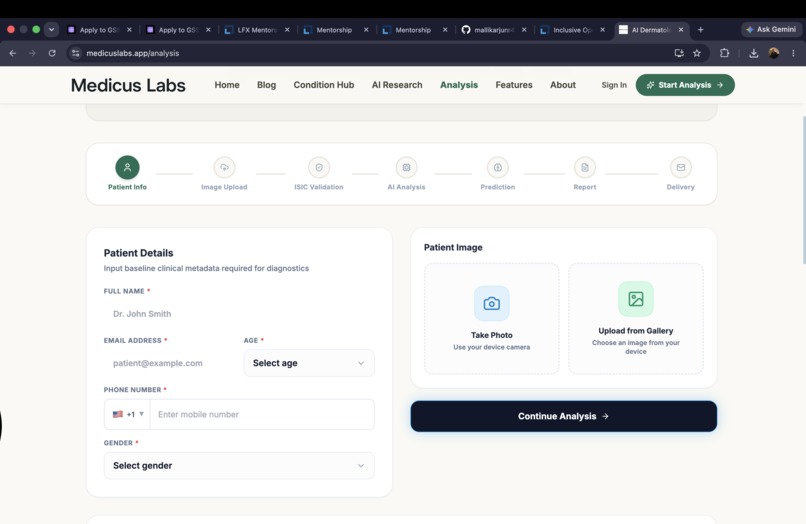Open the +1 country code selector
The image size is (806, 524).
click(x=127, y=414)
